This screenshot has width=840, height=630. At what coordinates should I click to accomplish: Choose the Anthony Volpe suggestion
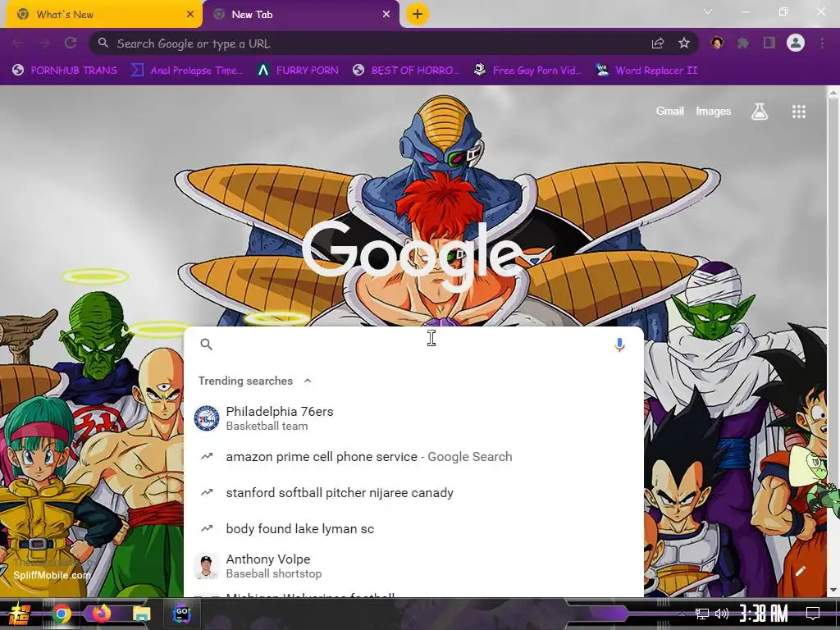point(413,566)
